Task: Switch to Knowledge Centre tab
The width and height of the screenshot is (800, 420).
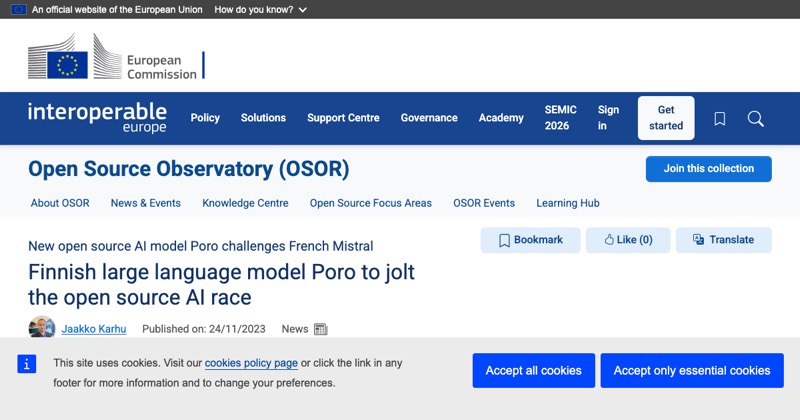Action: [245, 203]
